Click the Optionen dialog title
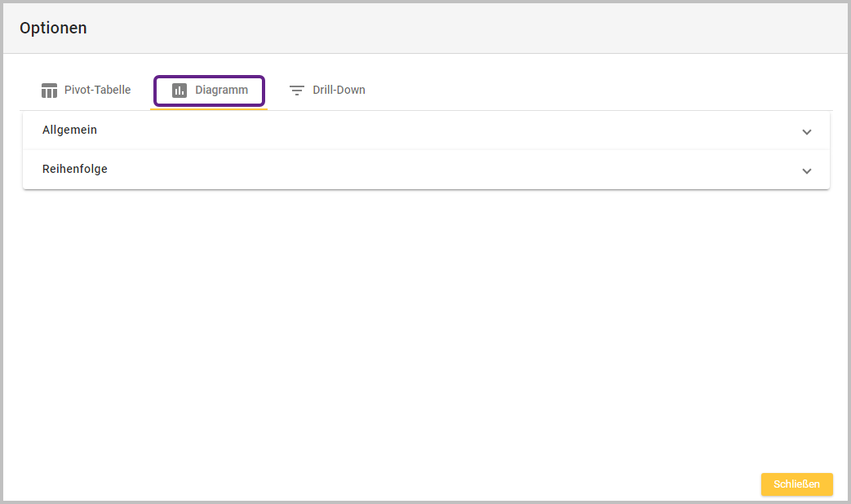The width and height of the screenshot is (851, 504). [x=54, y=29]
